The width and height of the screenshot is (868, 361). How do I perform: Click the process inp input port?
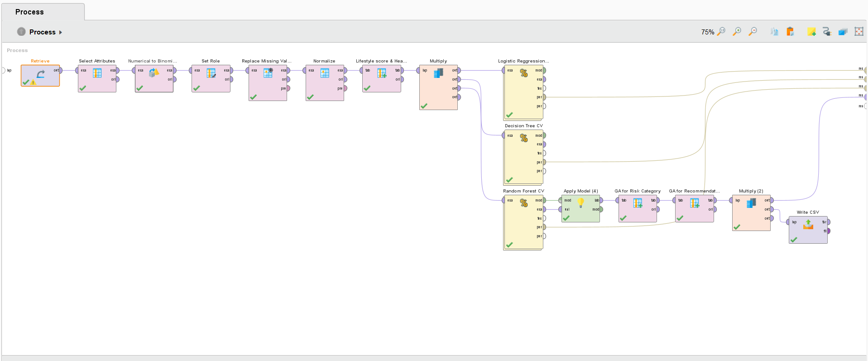coord(4,70)
